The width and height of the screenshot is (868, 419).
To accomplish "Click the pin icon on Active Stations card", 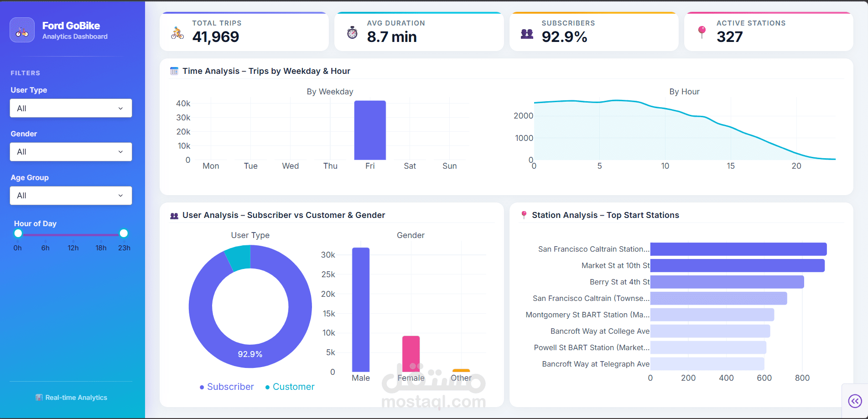I will [x=701, y=32].
